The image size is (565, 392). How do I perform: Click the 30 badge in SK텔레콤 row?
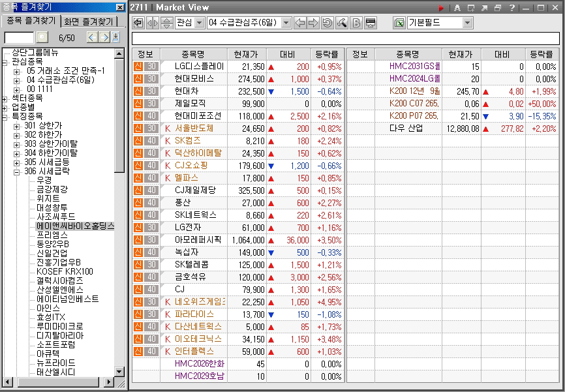click(152, 265)
